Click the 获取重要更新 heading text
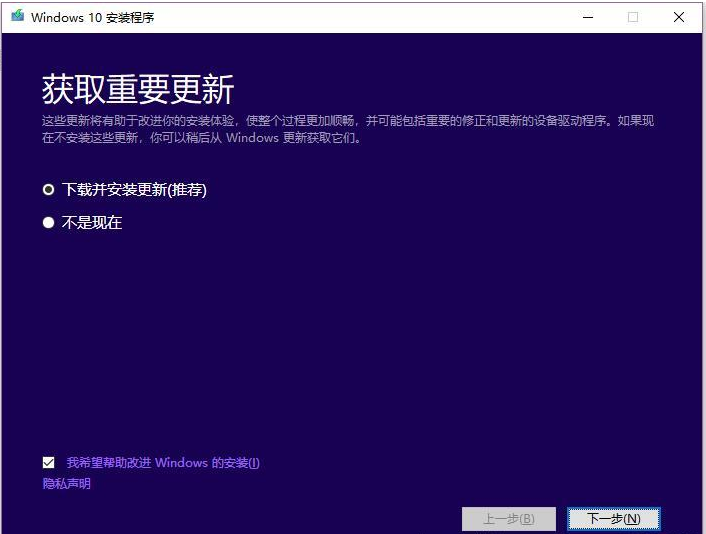Image resolution: width=706 pixels, height=534 pixels. pyautogui.click(x=138, y=90)
